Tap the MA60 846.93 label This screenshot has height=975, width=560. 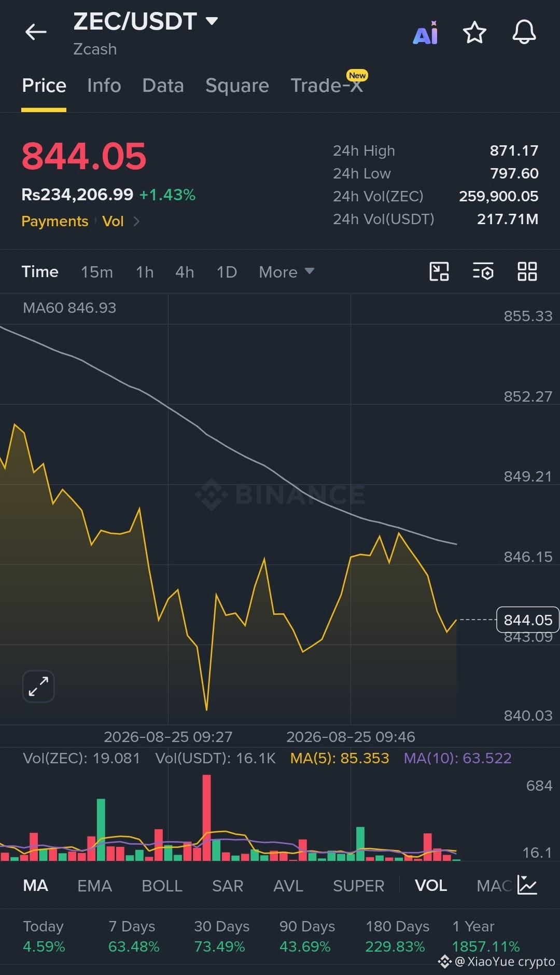tap(69, 308)
